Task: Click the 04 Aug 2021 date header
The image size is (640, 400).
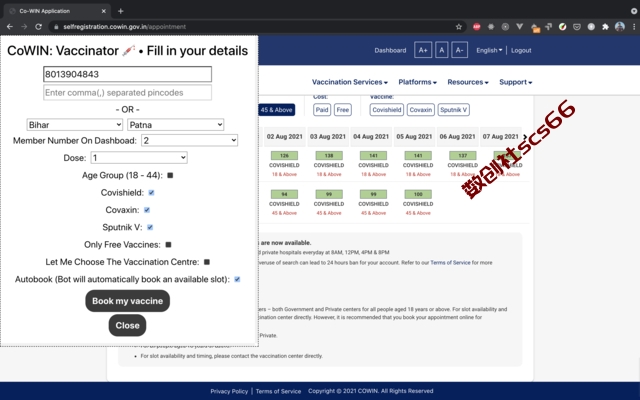Action: (x=371, y=137)
